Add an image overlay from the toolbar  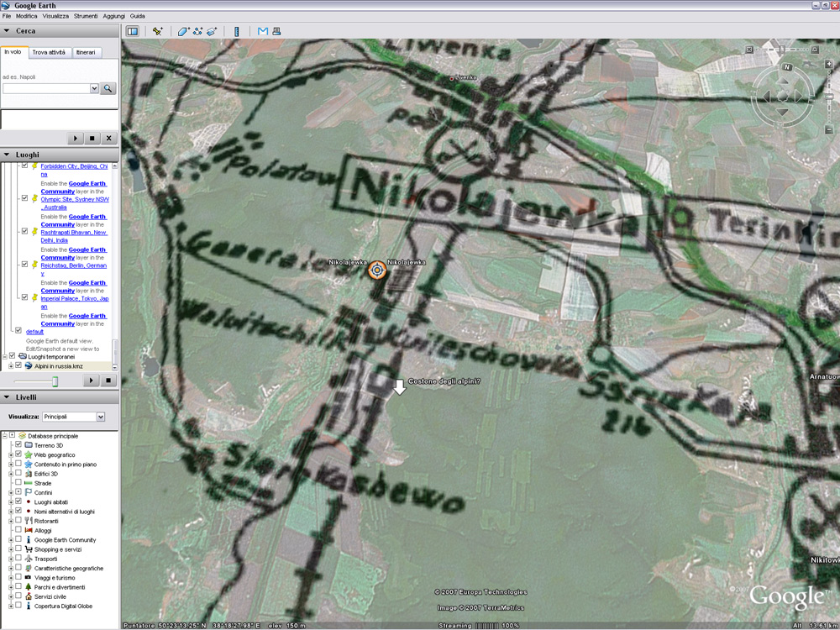213,32
